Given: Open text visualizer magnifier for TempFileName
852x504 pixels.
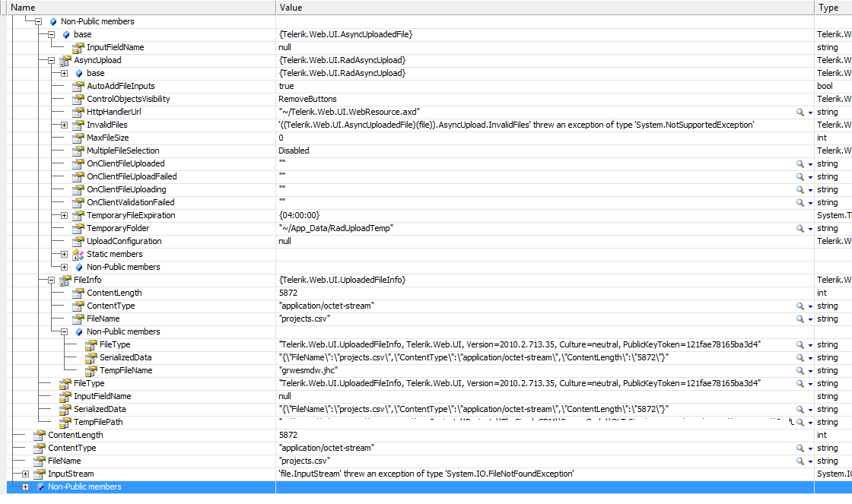Looking at the screenshot, I should coord(800,370).
